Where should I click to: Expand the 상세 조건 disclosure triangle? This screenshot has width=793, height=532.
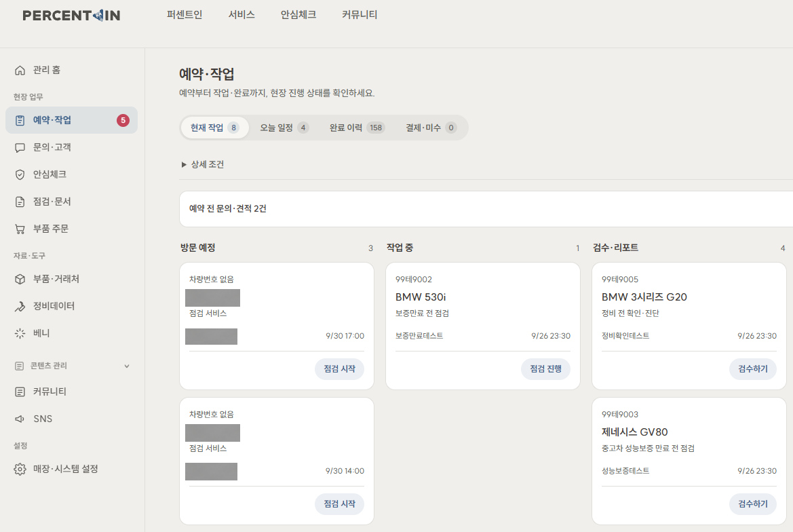184,164
